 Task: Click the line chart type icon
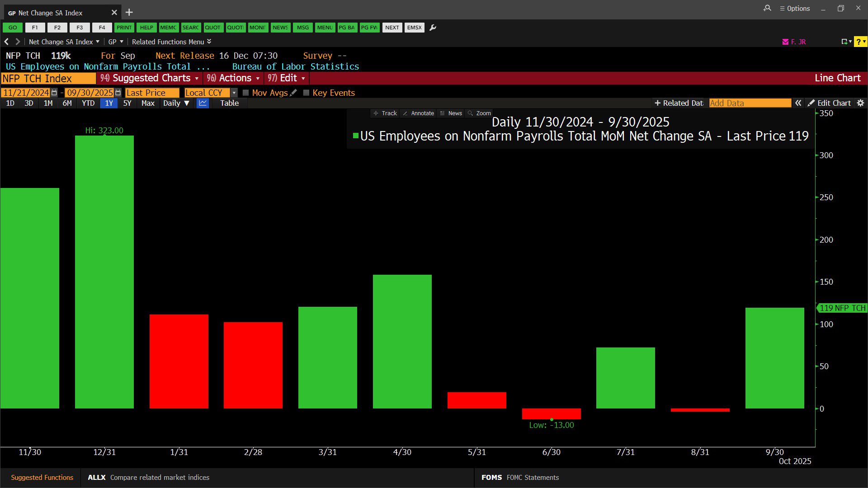[203, 103]
